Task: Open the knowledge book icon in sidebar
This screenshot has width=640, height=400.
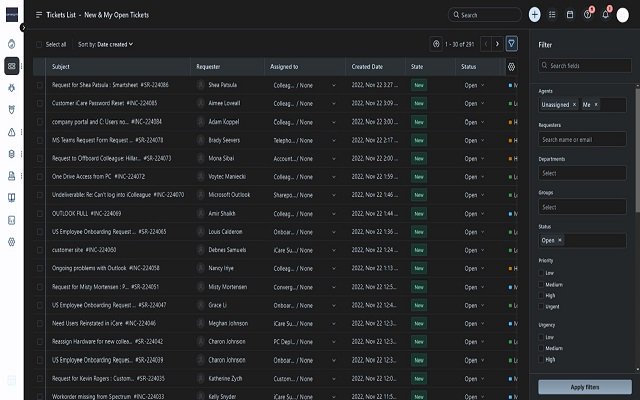Action: pos(11,198)
